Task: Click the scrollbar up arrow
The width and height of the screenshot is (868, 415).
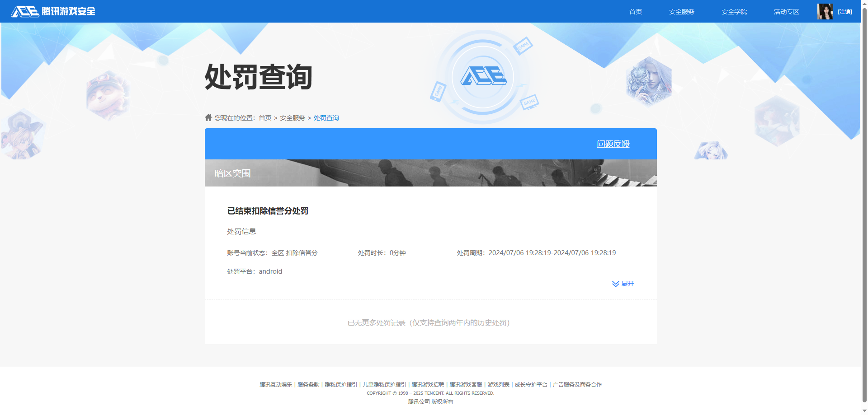Action: (x=863, y=4)
